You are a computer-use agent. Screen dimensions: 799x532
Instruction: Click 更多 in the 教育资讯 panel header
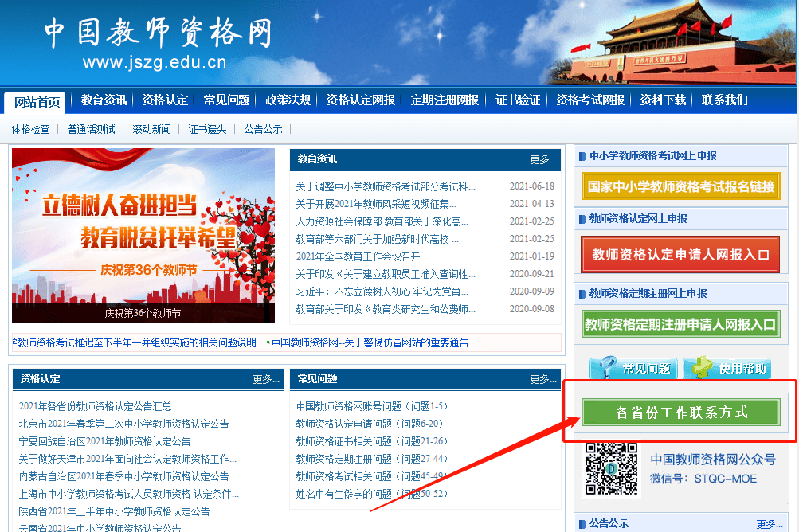point(543,159)
